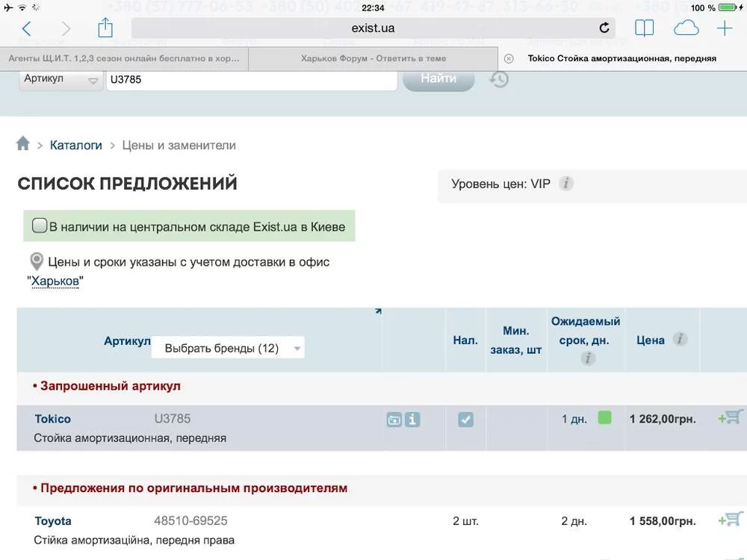
Task: Tap Safari forward arrow
Action: point(66,28)
